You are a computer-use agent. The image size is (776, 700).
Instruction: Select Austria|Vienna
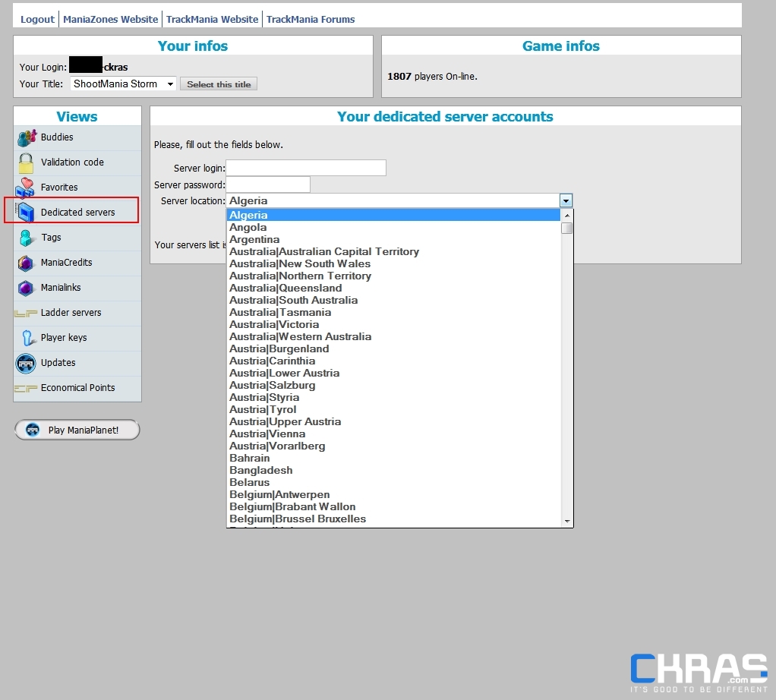pos(393,434)
